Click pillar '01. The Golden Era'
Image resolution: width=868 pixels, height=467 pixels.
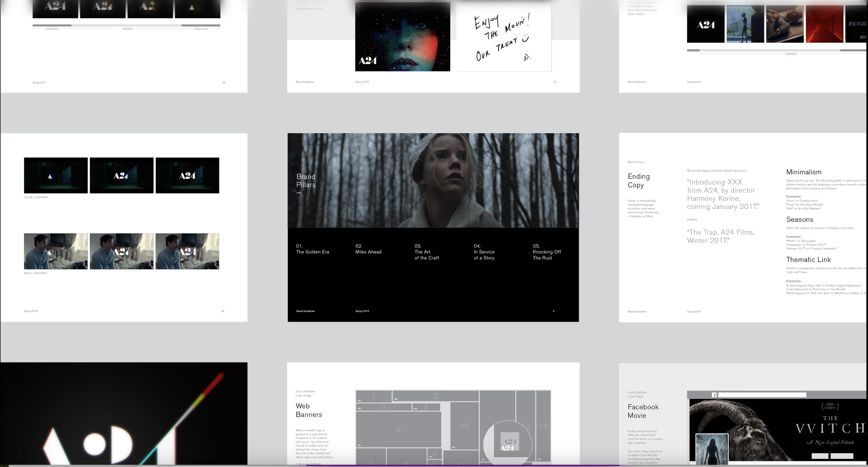(x=312, y=249)
